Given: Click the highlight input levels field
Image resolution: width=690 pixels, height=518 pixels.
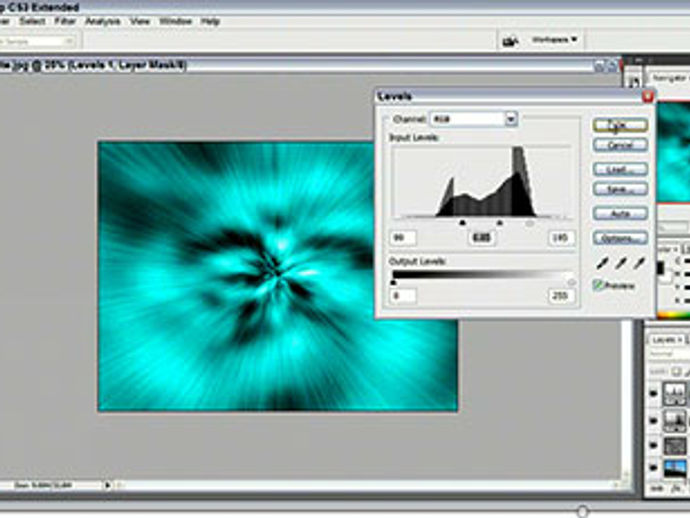Looking at the screenshot, I should coord(562,238).
